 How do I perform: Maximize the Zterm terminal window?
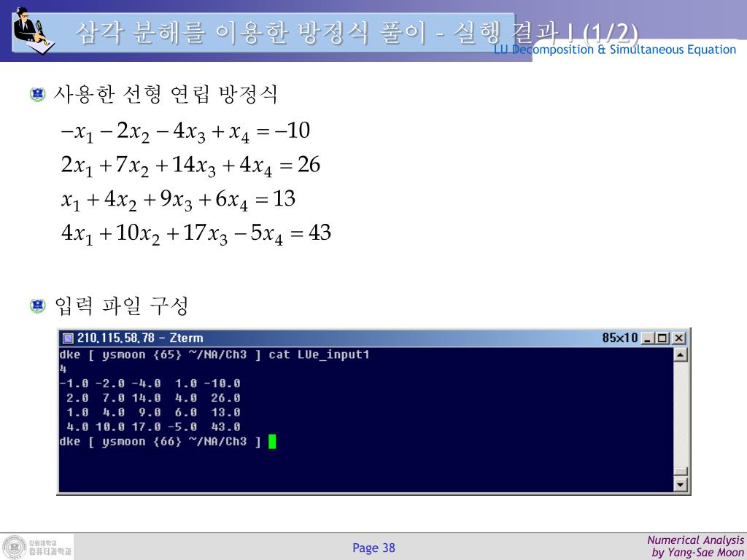click(662, 338)
